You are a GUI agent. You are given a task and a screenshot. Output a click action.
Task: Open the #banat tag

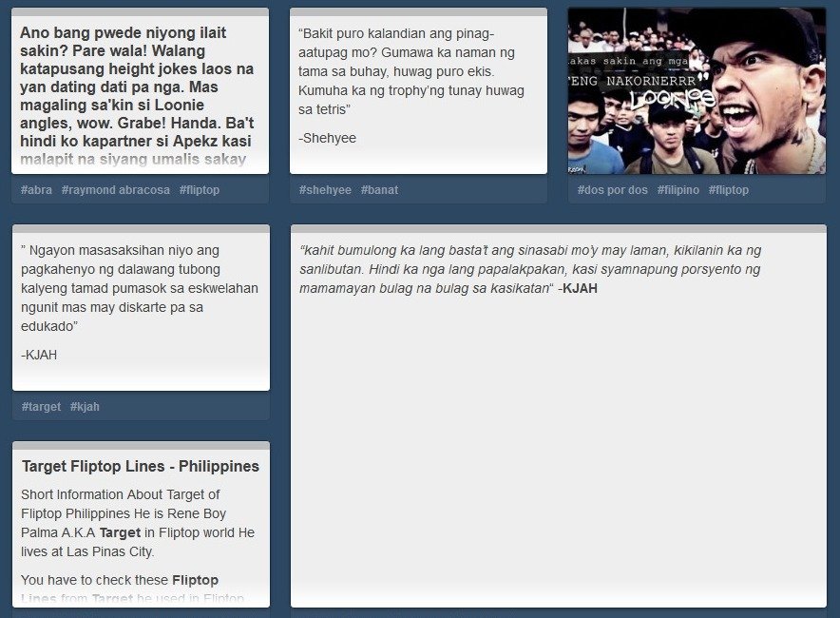pyautogui.click(x=379, y=190)
